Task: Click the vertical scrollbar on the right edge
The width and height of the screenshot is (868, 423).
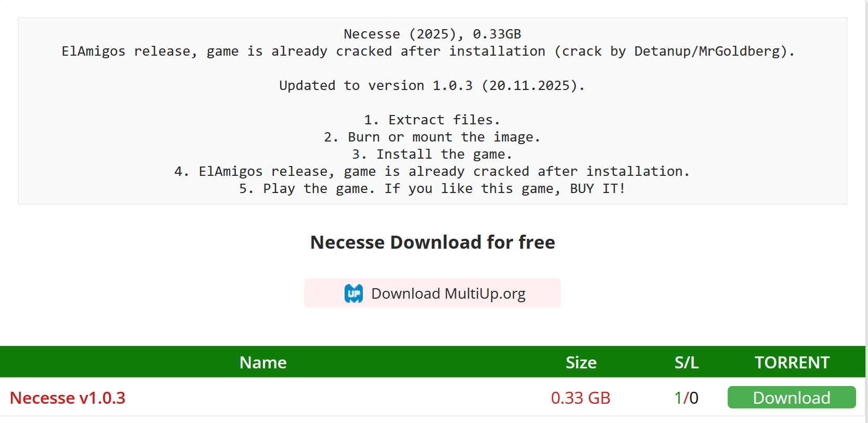Action: pos(866,208)
